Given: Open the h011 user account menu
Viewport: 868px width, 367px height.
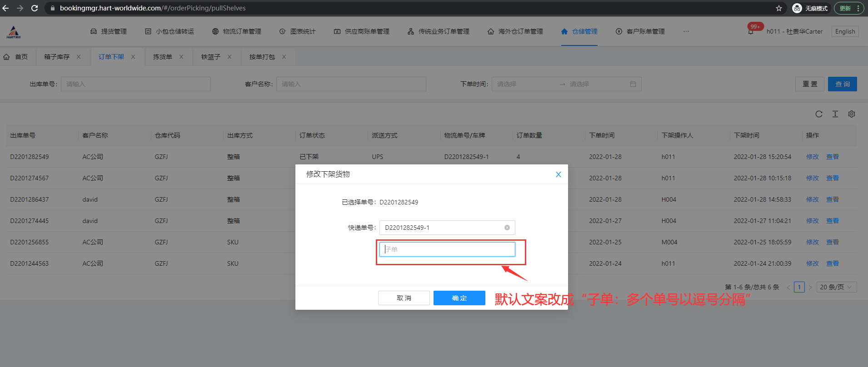Looking at the screenshot, I should pyautogui.click(x=794, y=31).
